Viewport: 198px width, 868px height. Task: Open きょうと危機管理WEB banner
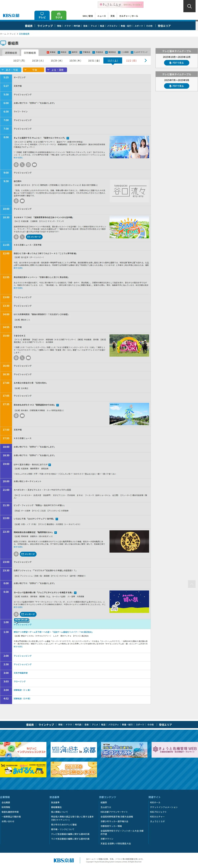coord(175,750)
